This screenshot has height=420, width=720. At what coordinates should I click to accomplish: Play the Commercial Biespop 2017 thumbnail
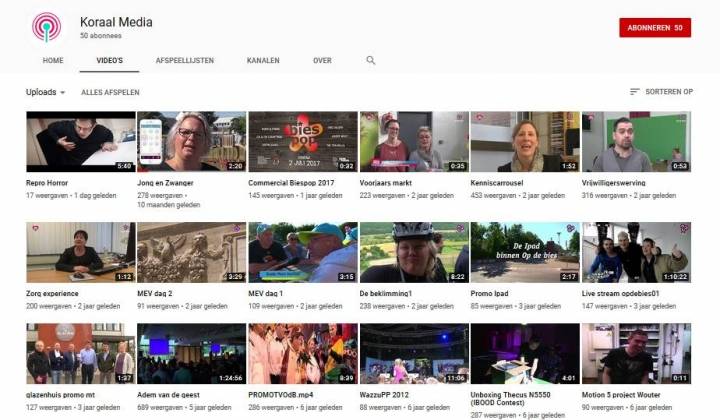302,142
